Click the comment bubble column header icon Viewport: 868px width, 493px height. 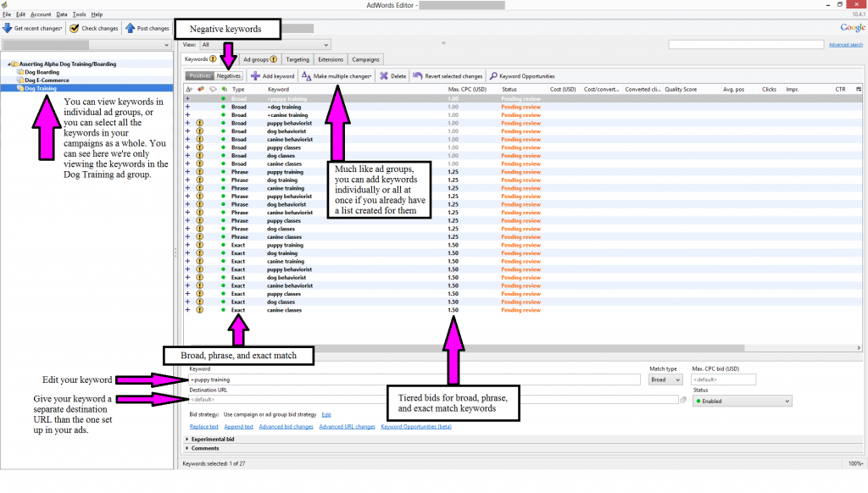point(213,89)
